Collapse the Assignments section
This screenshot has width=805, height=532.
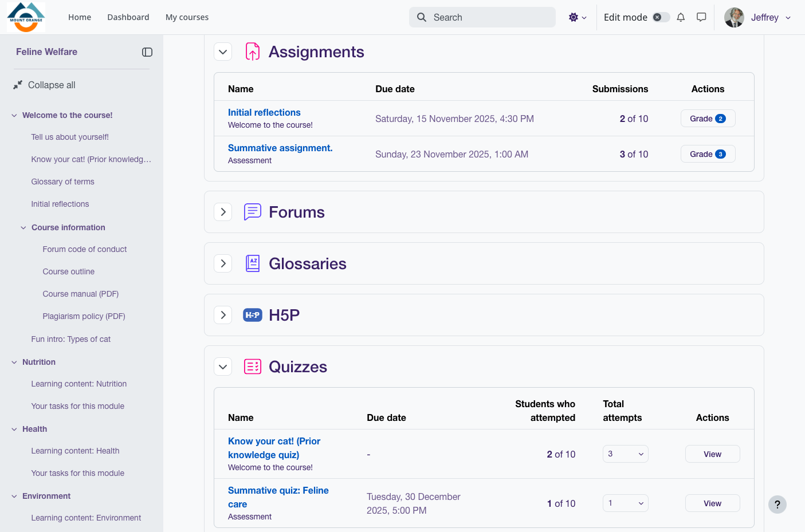223,52
